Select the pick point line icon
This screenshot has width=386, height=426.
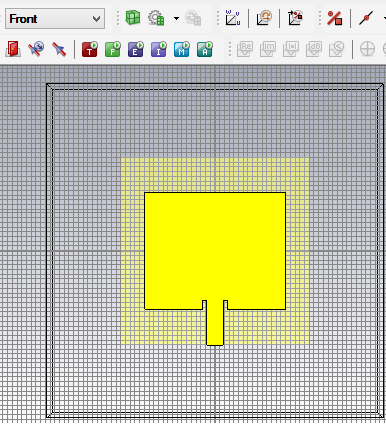point(366,18)
